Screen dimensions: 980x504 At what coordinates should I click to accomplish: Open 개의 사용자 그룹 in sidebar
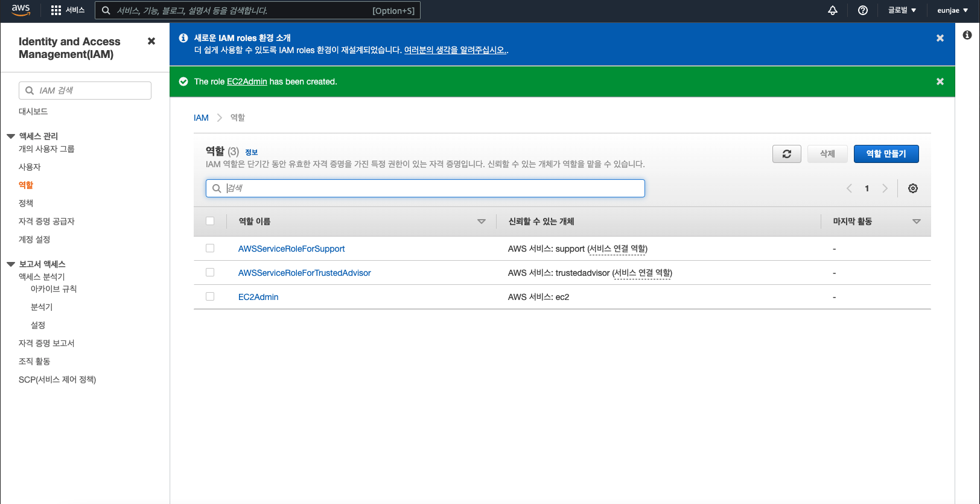pyautogui.click(x=46, y=149)
